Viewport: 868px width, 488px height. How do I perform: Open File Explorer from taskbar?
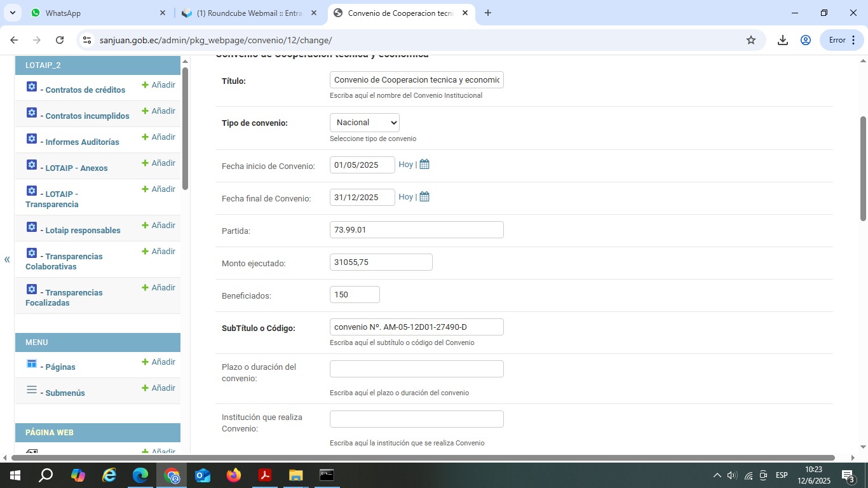point(296,475)
